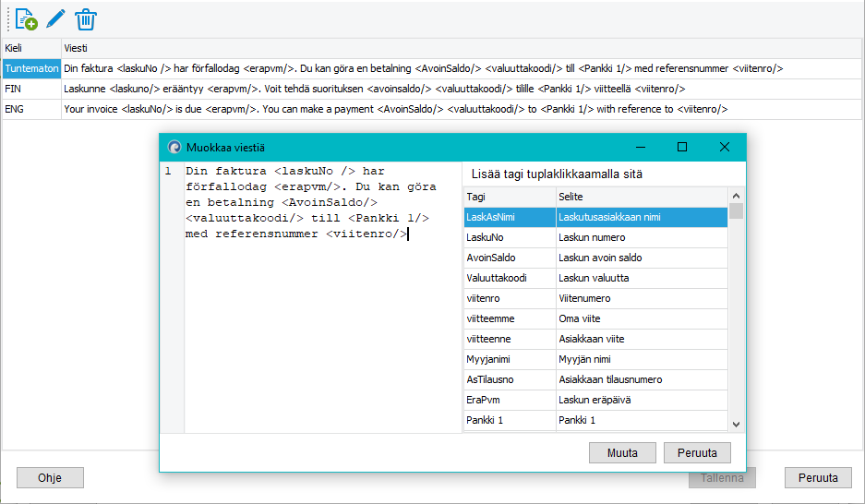Click the Selite column header
This screenshot has width=865, height=504.
coord(642,197)
